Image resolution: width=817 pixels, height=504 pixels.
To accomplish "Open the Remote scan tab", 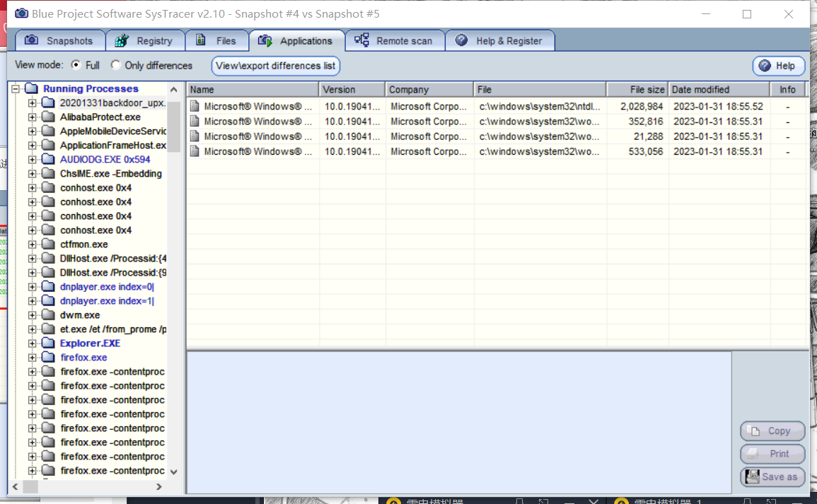I will click(395, 40).
